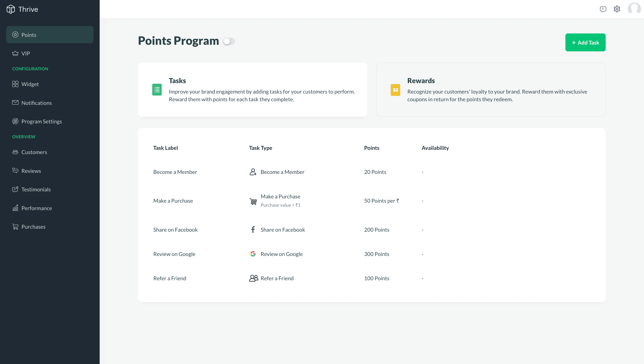Navigate to the Customers overview
644x364 pixels.
point(34,152)
